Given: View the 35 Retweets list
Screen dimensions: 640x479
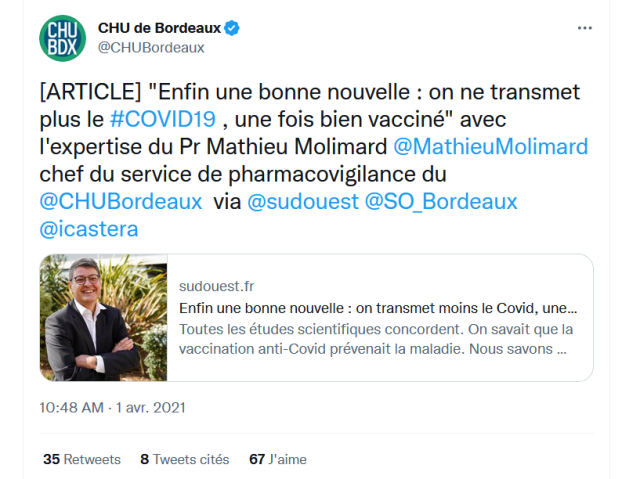Looking at the screenshot, I should [x=82, y=459].
